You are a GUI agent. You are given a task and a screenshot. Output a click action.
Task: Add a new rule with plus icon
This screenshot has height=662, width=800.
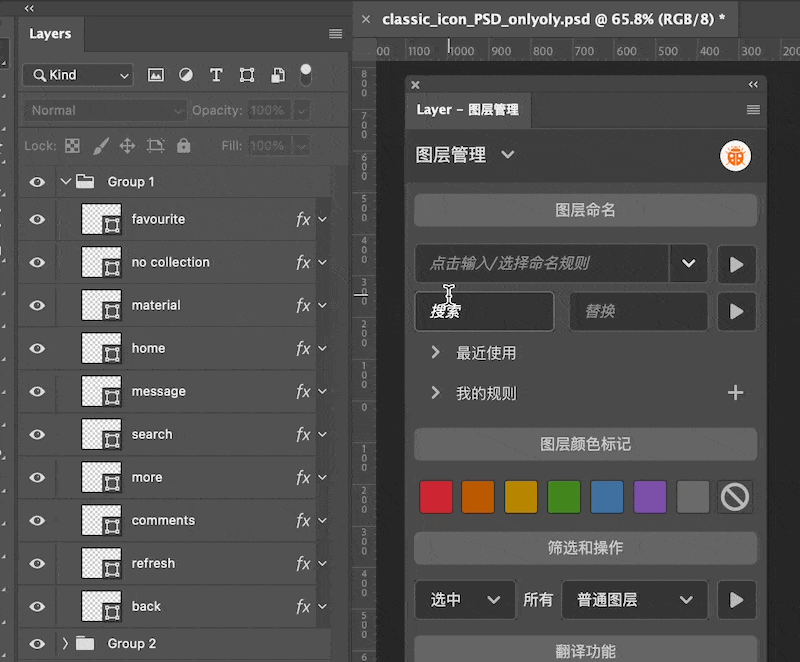pos(735,393)
